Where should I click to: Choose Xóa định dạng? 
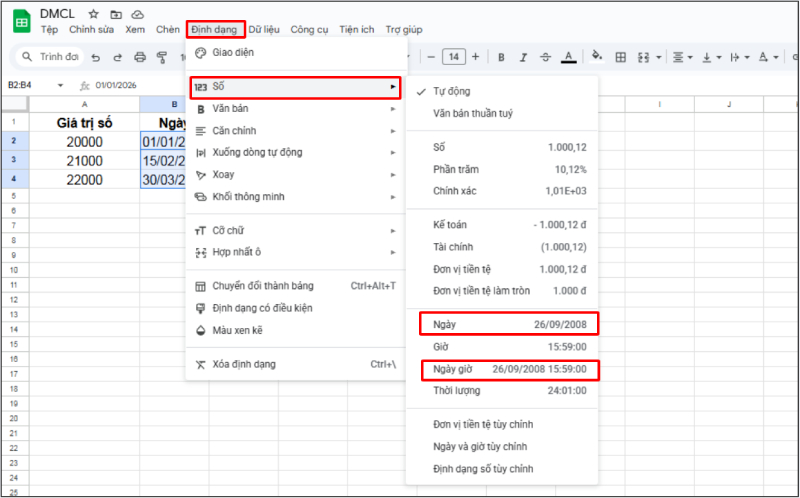tap(296, 364)
